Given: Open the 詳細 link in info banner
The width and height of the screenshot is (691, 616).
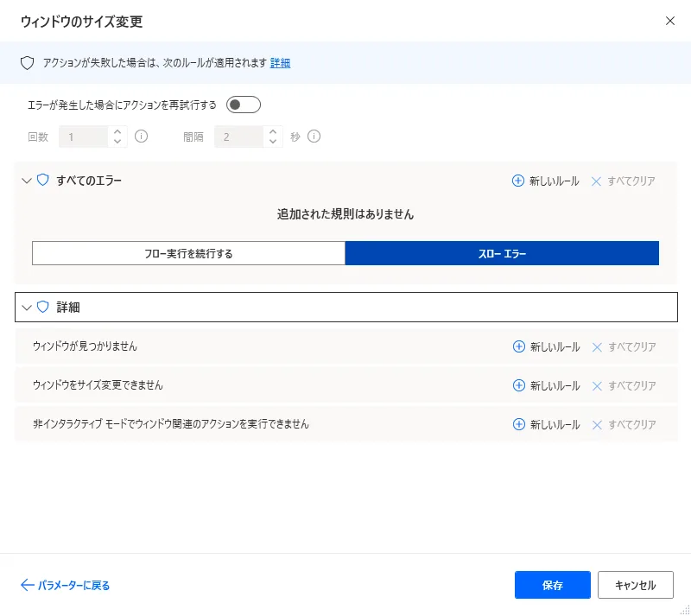Looking at the screenshot, I should click(x=280, y=63).
